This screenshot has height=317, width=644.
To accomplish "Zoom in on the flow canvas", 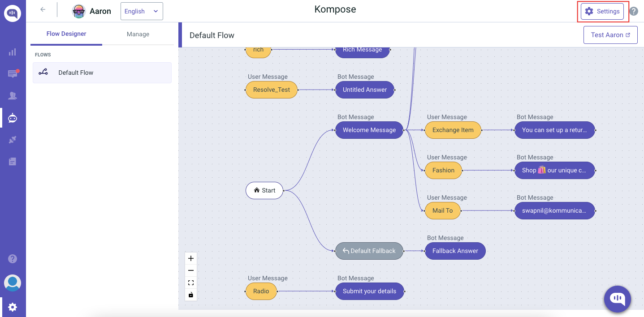I will click(x=190, y=258).
